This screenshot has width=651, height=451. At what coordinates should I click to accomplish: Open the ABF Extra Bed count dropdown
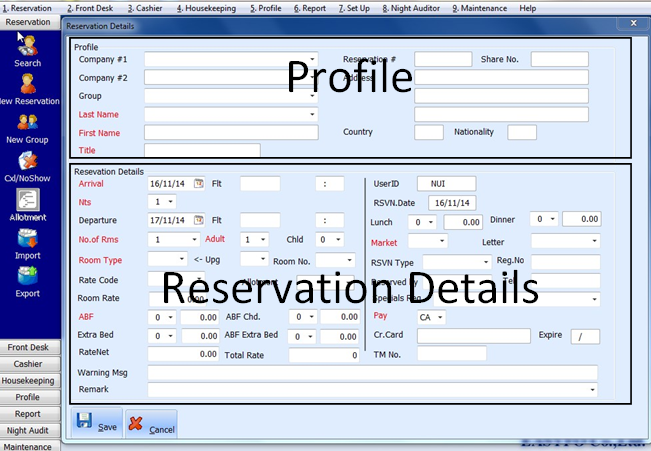point(311,336)
